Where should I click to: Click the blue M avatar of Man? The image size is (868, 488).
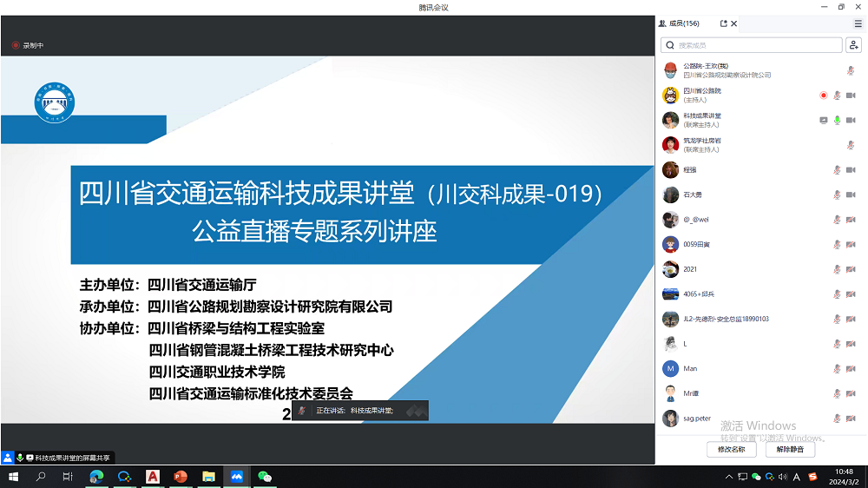point(670,369)
